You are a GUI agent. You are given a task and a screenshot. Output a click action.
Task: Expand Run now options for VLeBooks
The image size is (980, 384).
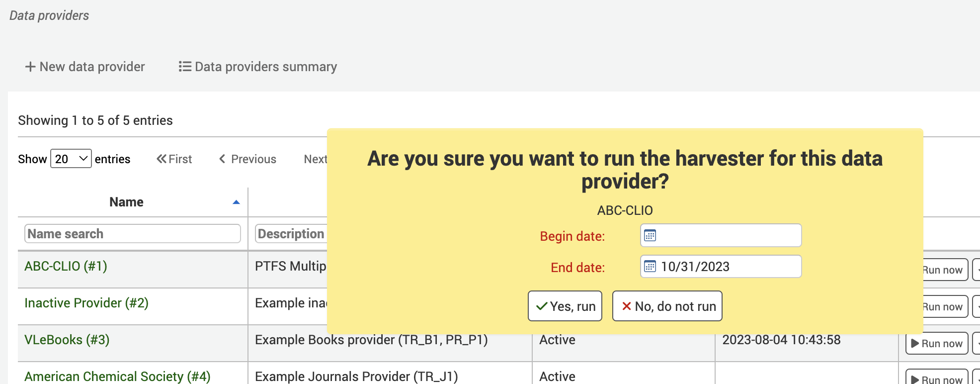pyautogui.click(x=979, y=343)
